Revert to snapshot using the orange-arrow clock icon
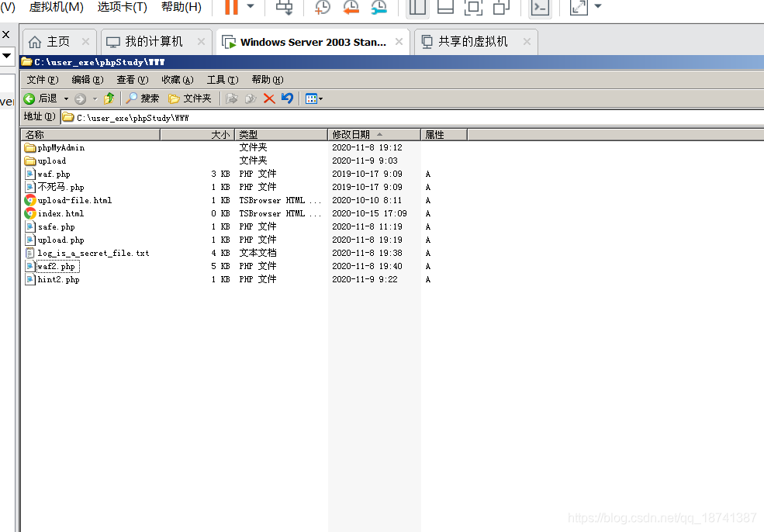Image resolution: width=764 pixels, height=532 pixels. pos(351,7)
